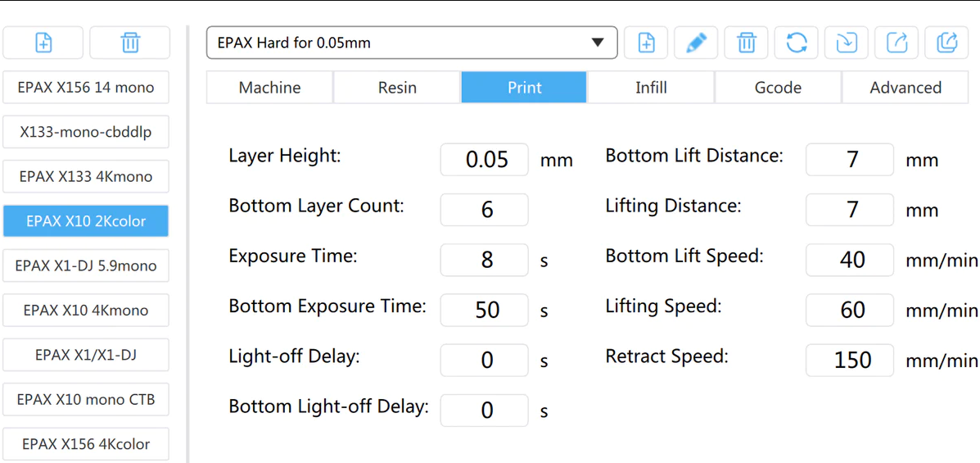Click the Layer Height field
Image resolution: width=980 pixels, height=463 pixels.
(485, 160)
